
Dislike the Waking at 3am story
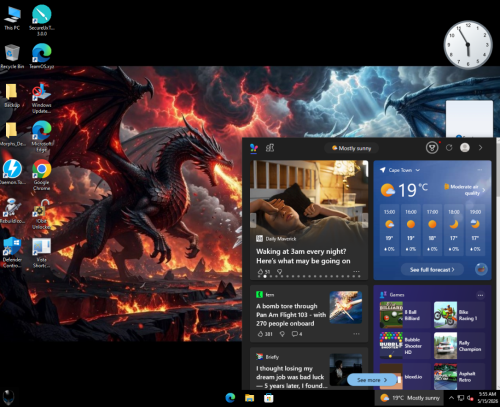pos(280,272)
